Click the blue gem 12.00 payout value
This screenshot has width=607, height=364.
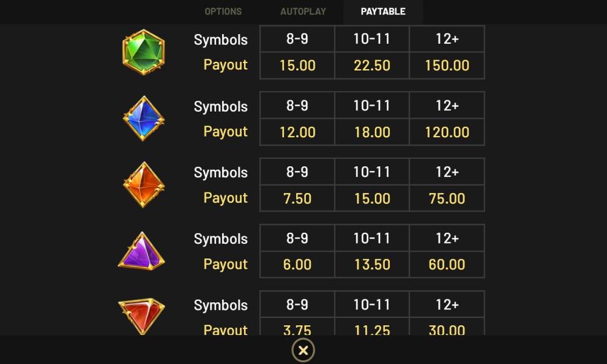[297, 132]
